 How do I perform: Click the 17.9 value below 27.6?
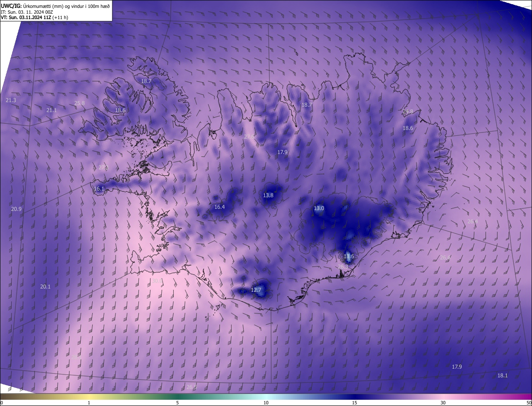[282, 152]
